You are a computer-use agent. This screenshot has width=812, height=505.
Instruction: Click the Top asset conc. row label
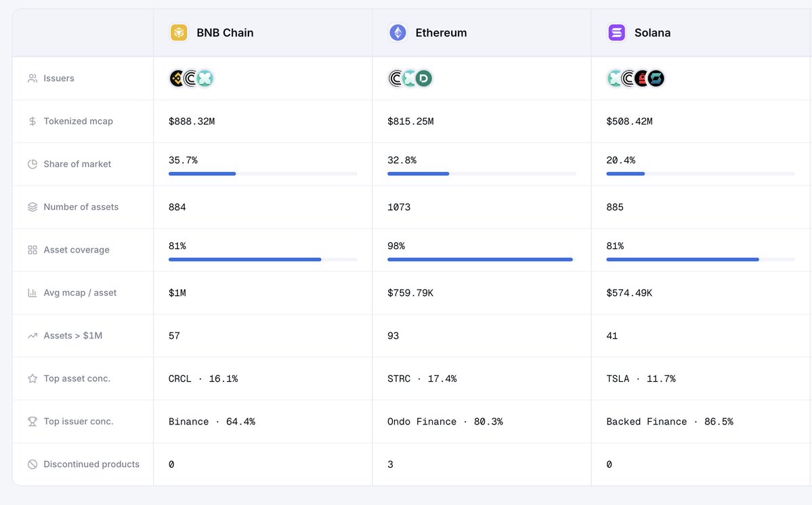coord(77,378)
